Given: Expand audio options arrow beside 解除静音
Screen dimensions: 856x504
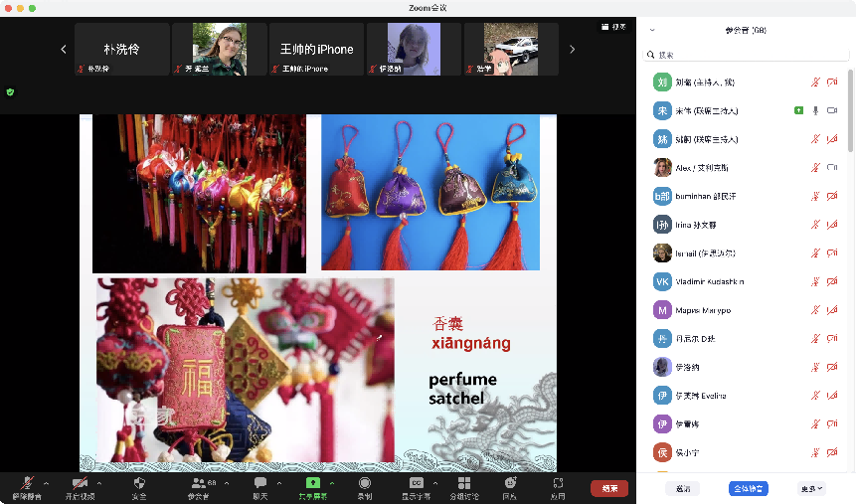Looking at the screenshot, I should pos(46,483).
